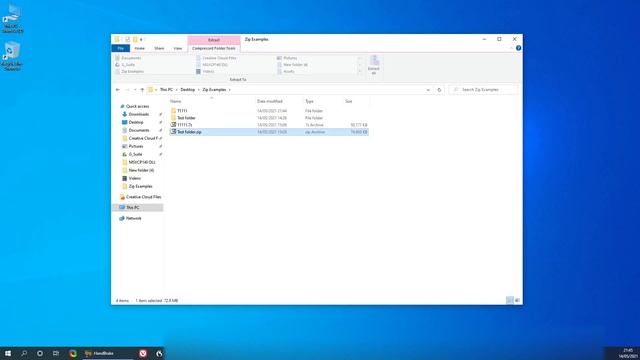Open Documents in the navigation pane
640x360 pixels.
[136, 130]
